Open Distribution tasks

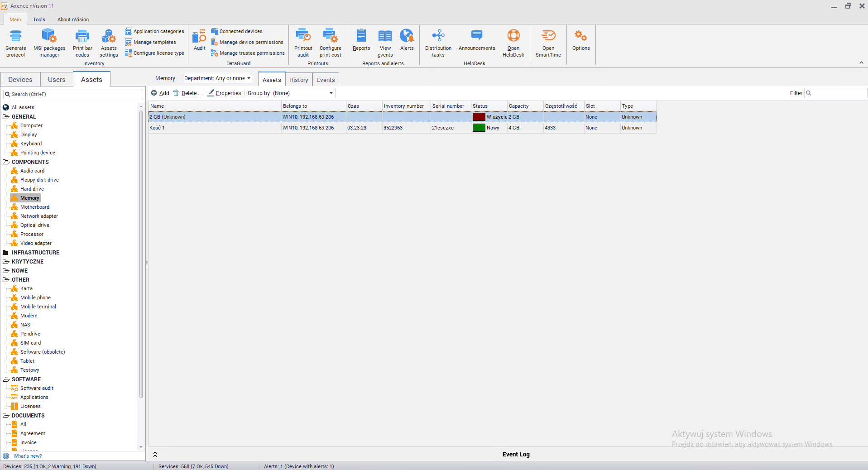tap(438, 36)
